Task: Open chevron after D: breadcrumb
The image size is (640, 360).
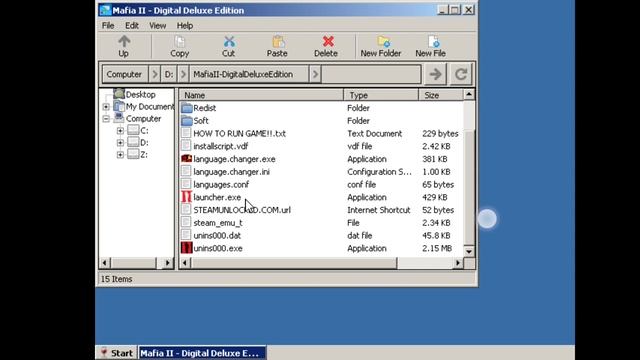Action: 183,74
